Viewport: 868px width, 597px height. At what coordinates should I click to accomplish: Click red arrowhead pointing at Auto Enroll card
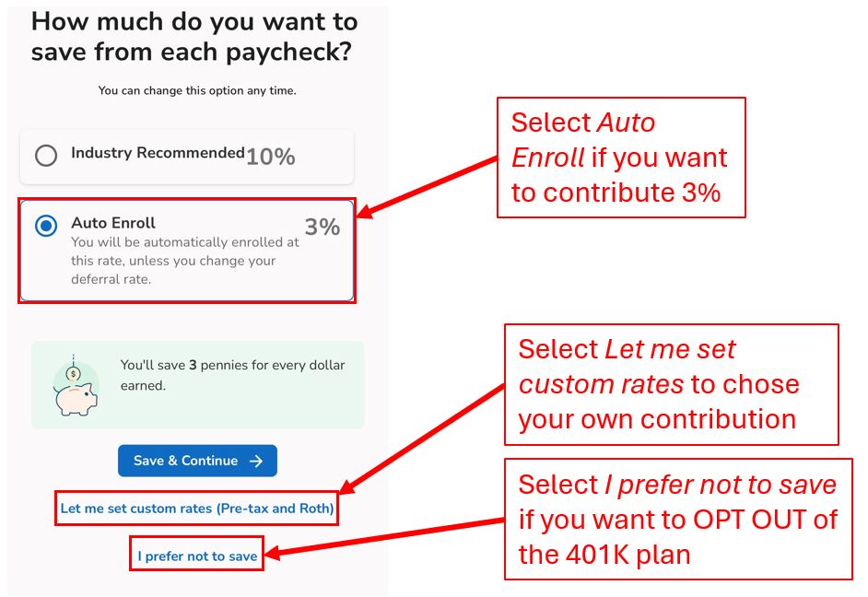[x=368, y=209]
